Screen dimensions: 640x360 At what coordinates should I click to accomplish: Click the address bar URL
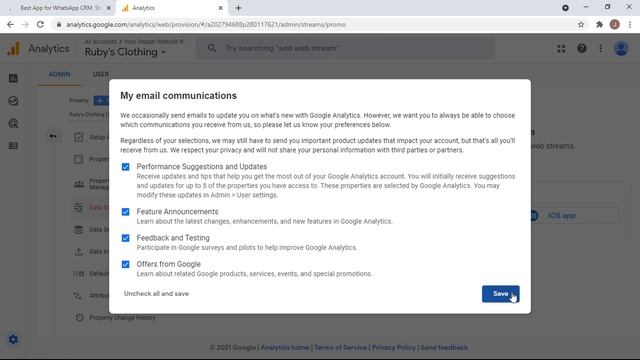click(206, 24)
